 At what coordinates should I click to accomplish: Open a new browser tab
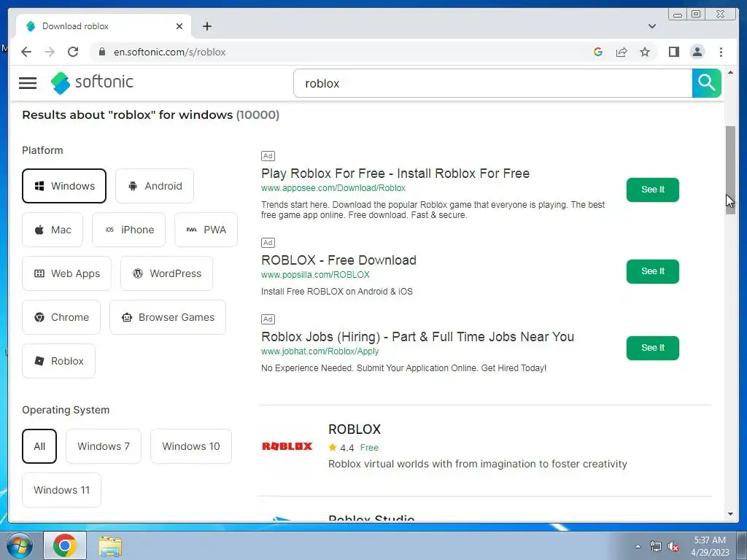tap(206, 26)
